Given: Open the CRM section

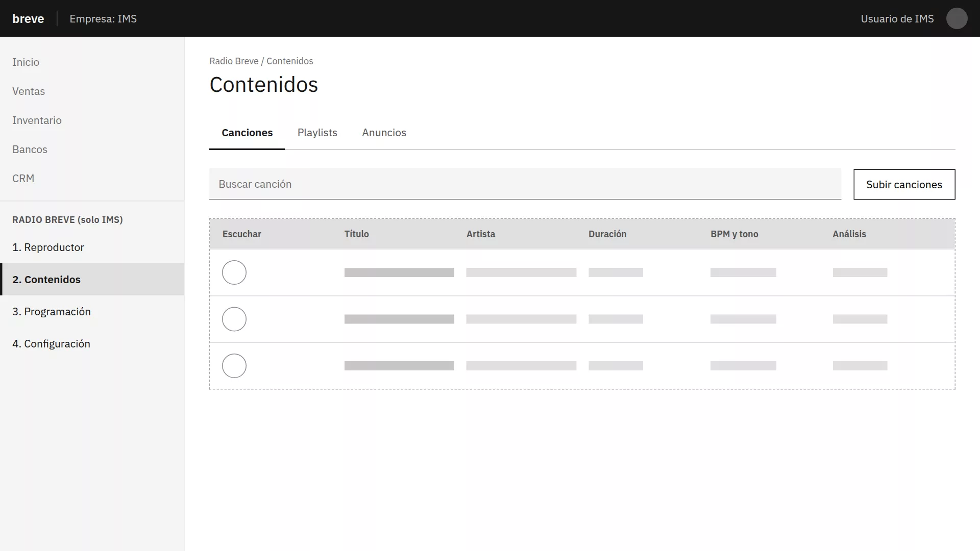Looking at the screenshot, I should click(x=23, y=179).
